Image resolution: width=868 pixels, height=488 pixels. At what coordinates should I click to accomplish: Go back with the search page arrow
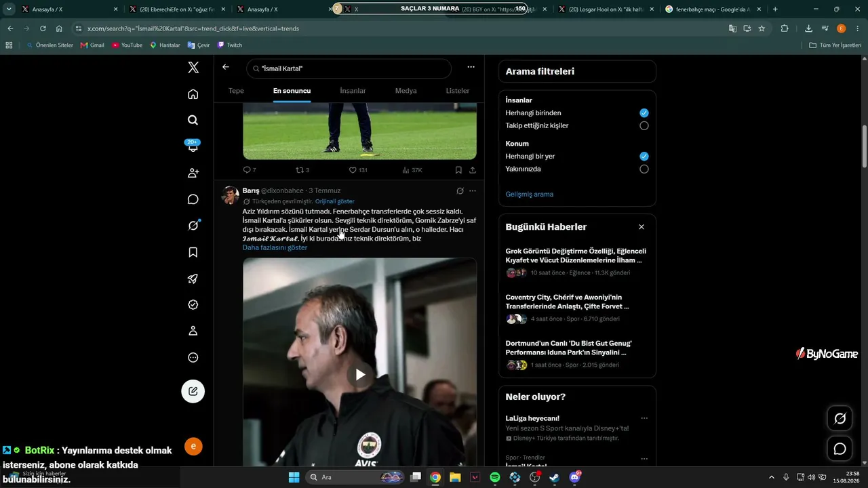226,67
